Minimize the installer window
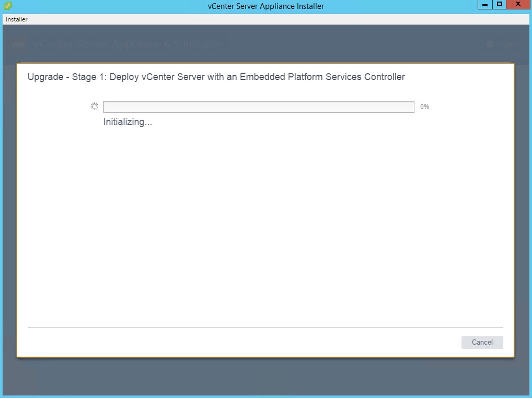This screenshot has height=398, width=532. click(485, 5)
